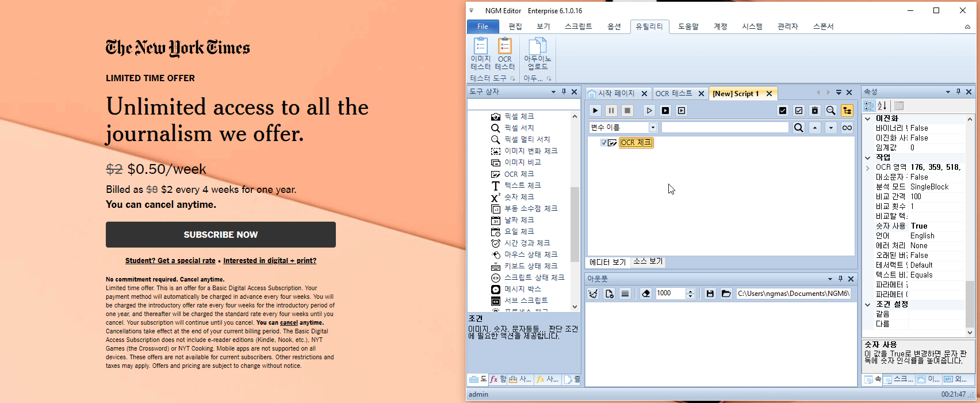This screenshot has height=403, width=980.
Task: Collapse the 작업 property group
Action: pyautogui.click(x=868, y=158)
